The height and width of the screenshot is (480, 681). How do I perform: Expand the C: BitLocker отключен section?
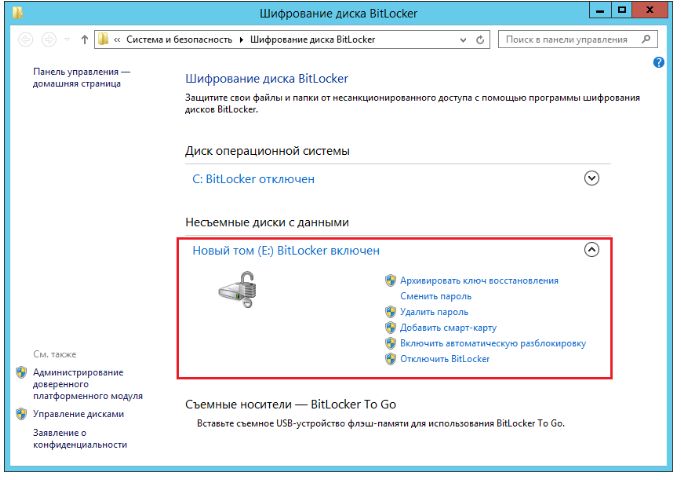tap(591, 178)
